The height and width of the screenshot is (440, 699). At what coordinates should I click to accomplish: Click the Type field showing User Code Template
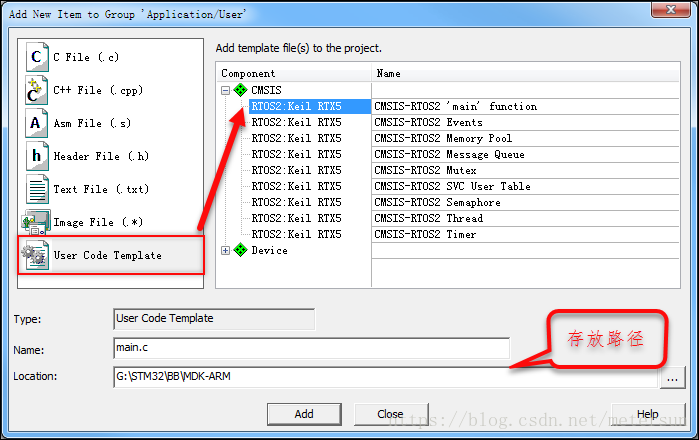tap(214, 319)
